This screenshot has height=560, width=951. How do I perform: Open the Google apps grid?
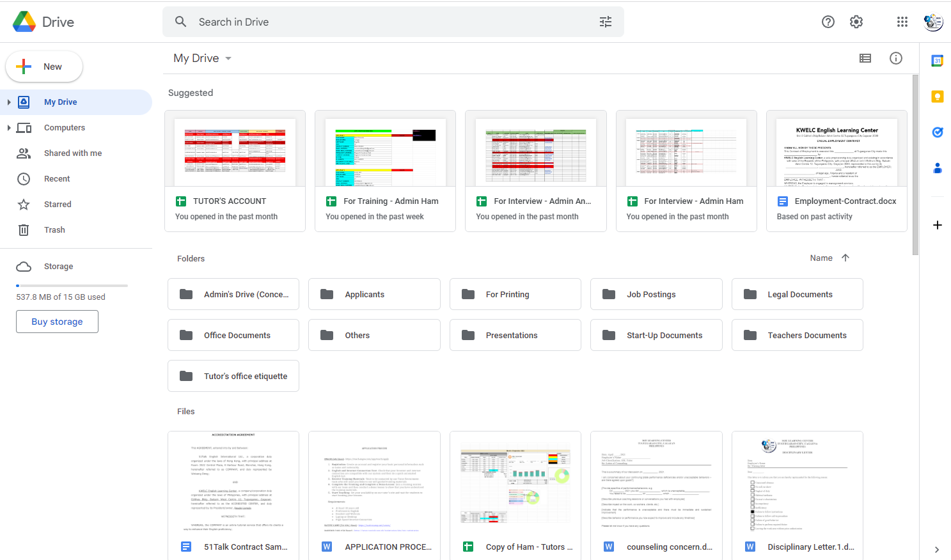point(902,22)
